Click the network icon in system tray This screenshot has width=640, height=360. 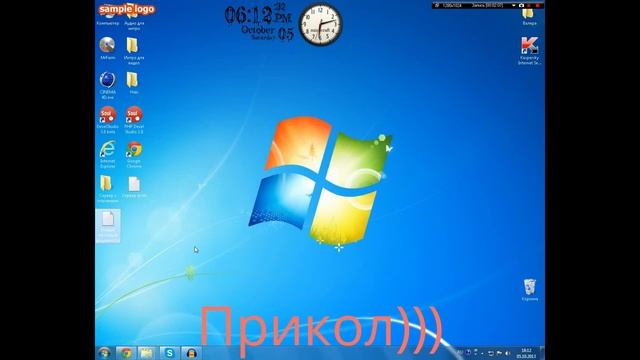point(491,353)
